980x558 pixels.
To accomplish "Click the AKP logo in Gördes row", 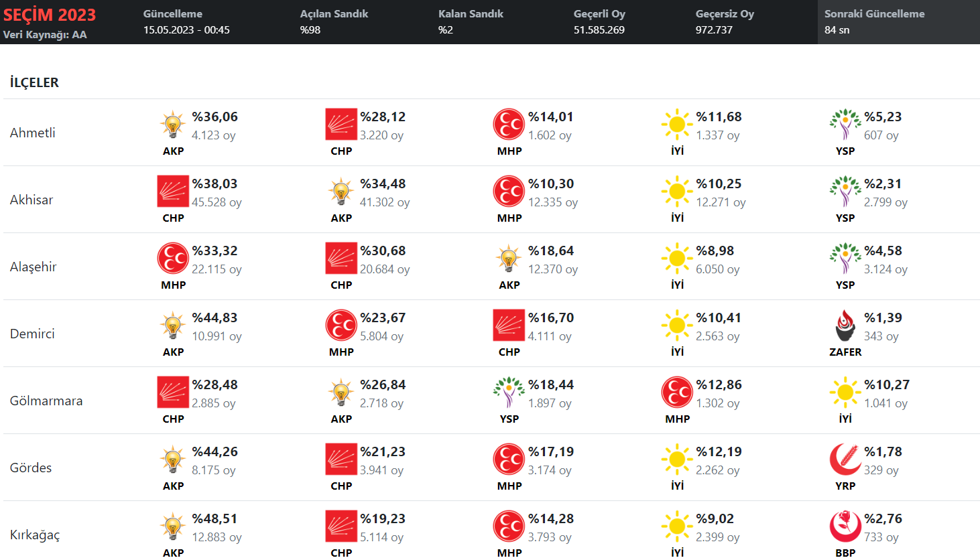I will tap(173, 460).
